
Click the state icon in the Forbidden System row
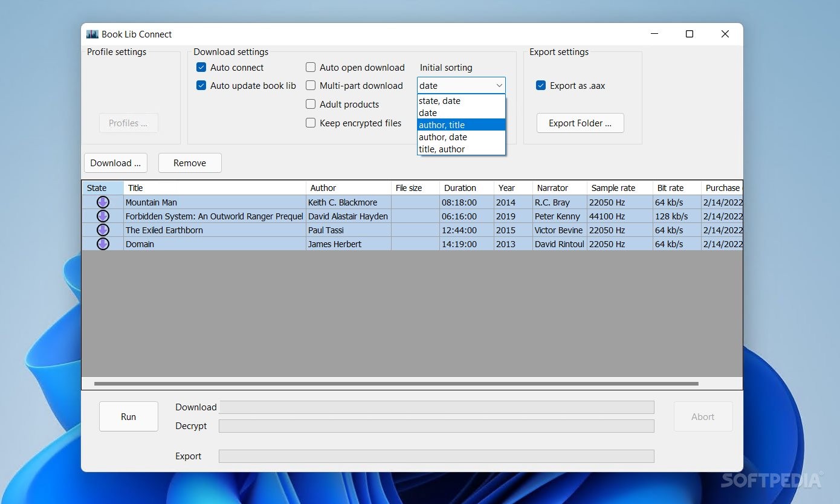pyautogui.click(x=103, y=216)
